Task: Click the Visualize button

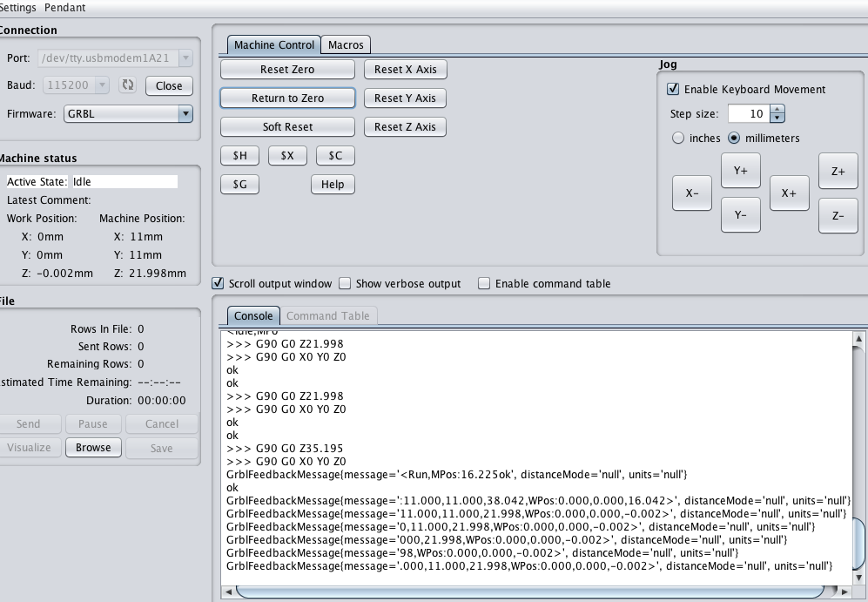Action: [x=28, y=448]
